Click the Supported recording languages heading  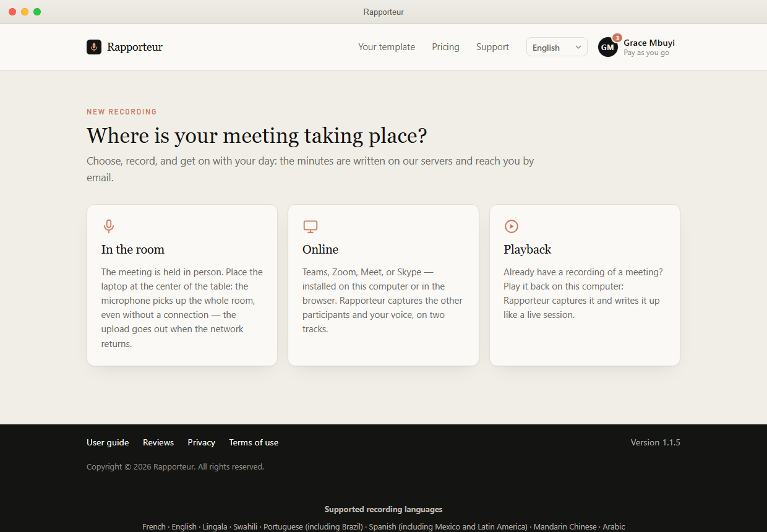pos(383,510)
